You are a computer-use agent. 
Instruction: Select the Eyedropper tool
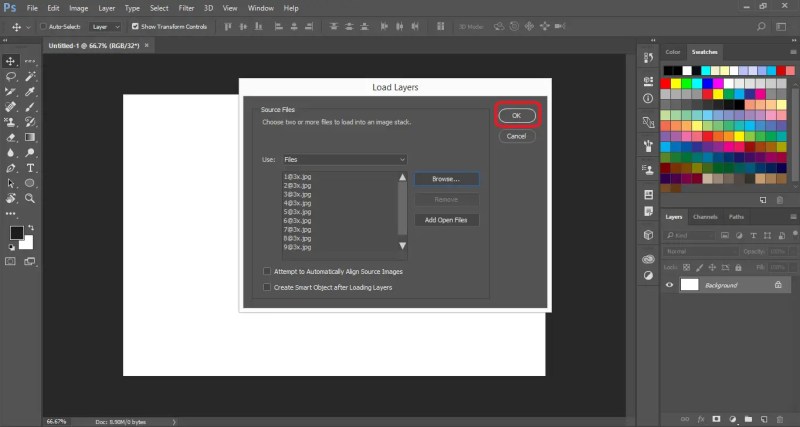tap(30, 92)
